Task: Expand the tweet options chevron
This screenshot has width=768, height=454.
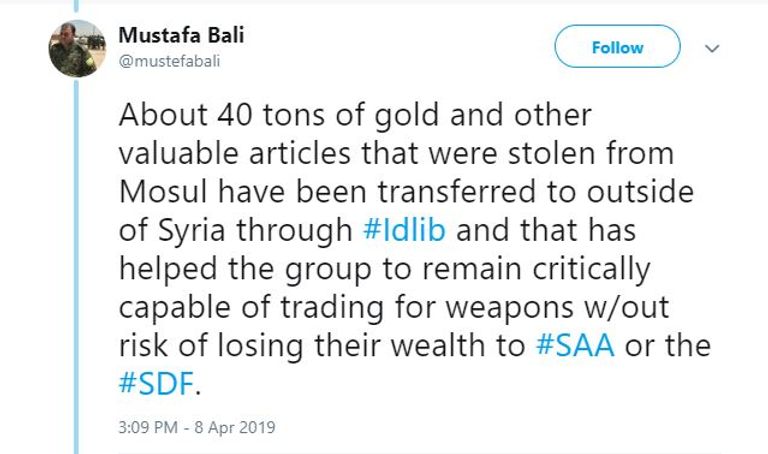Action: point(712,48)
